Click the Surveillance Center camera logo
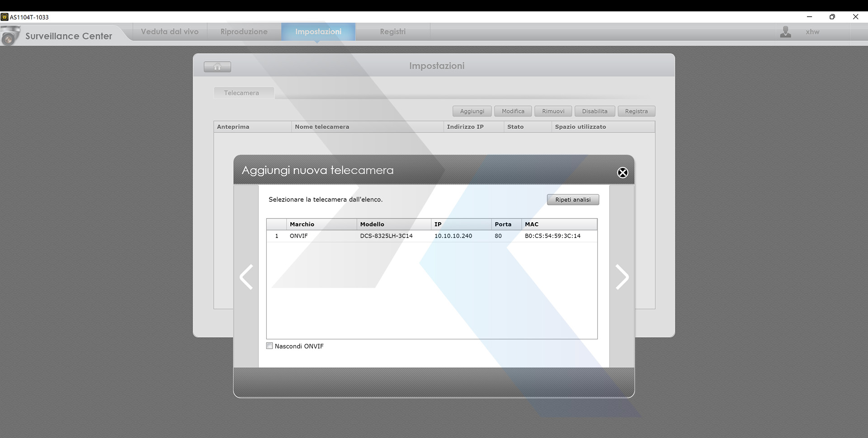 (10, 36)
